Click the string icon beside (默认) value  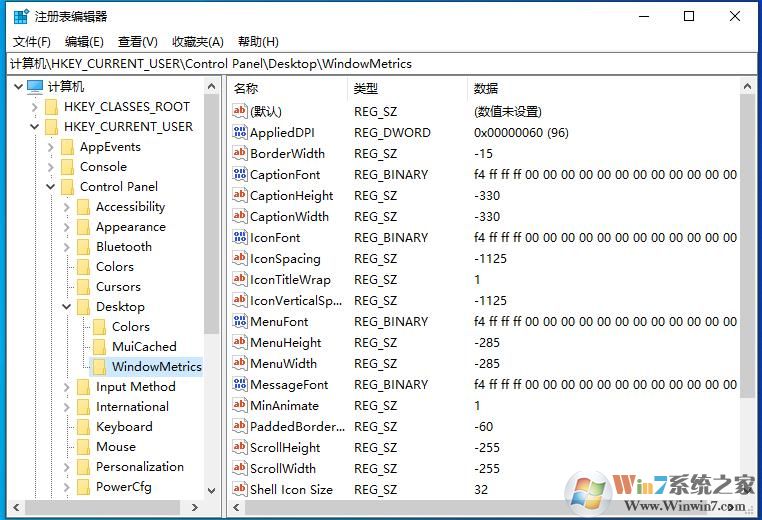pos(240,111)
